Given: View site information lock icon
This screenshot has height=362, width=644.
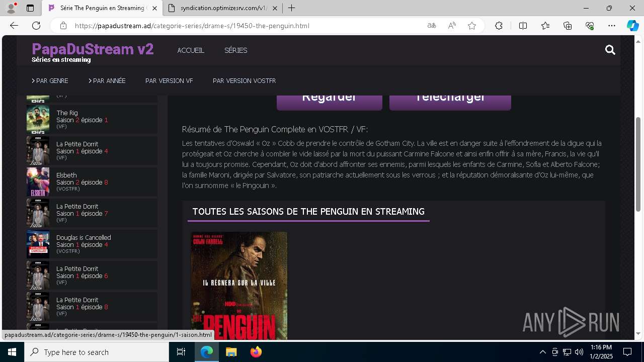Looking at the screenshot, I should (x=63, y=26).
